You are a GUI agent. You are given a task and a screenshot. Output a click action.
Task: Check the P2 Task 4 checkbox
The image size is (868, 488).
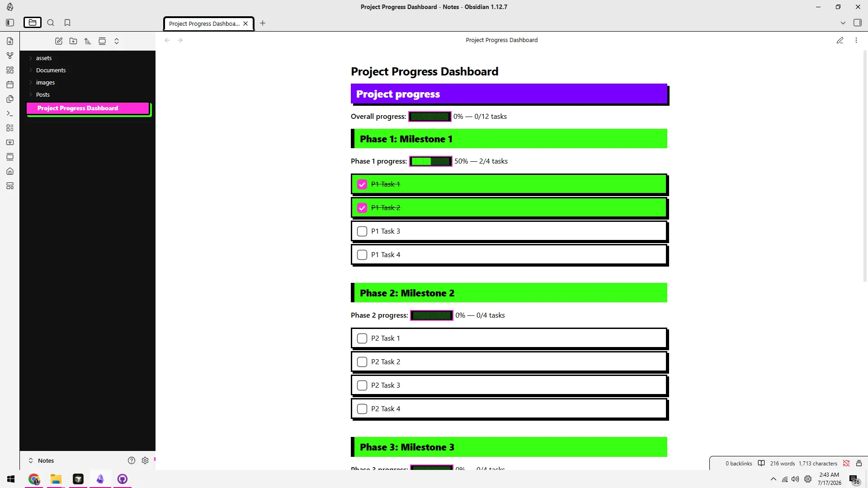[x=362, y=409]
